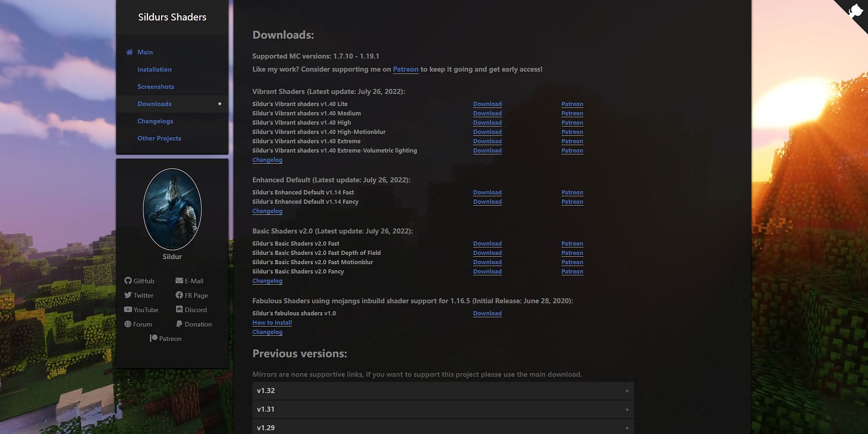Download Basic Shaders v2.0 Fast Depth of Field
868x434 pixels.
[x=487, y=253]
